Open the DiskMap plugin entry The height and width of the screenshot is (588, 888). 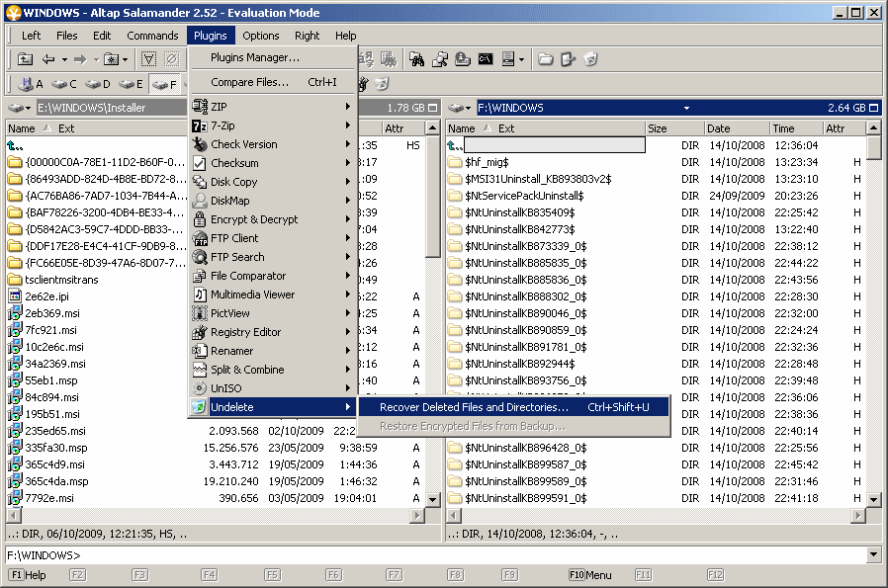click(272, 200)
